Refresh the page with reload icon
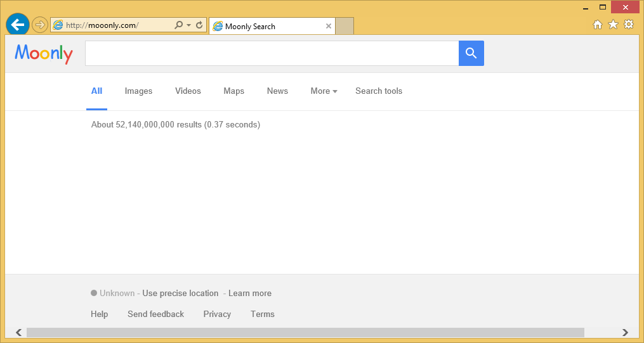Image resolution: width=644 pixels, height=343 pixels. [199, 25]
